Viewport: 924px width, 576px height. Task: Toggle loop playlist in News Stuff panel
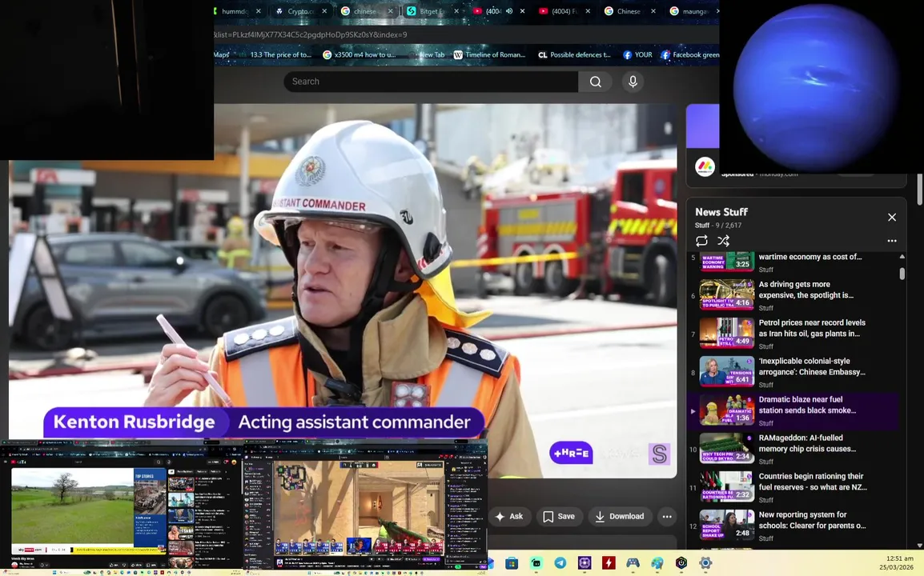701,241
